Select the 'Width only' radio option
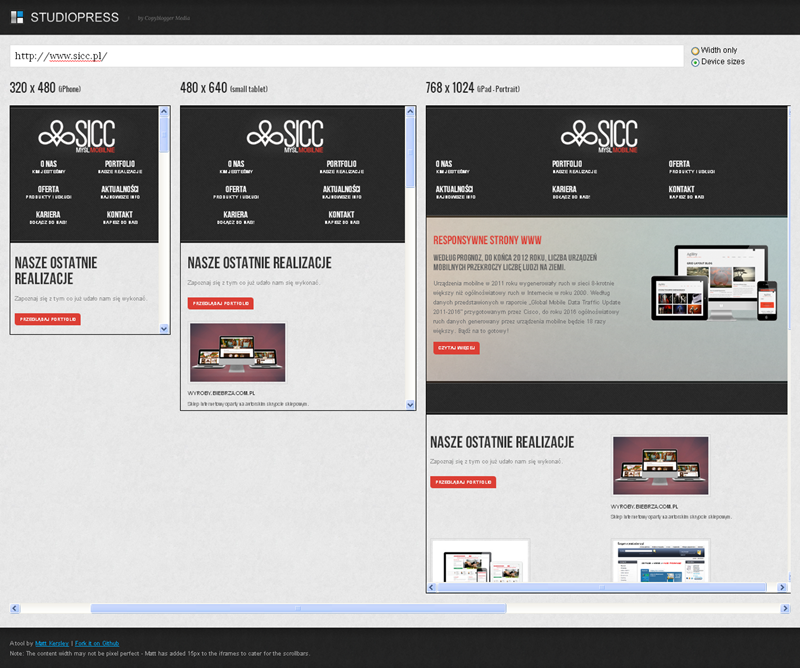The image size is (800, 668). (695, 50)
